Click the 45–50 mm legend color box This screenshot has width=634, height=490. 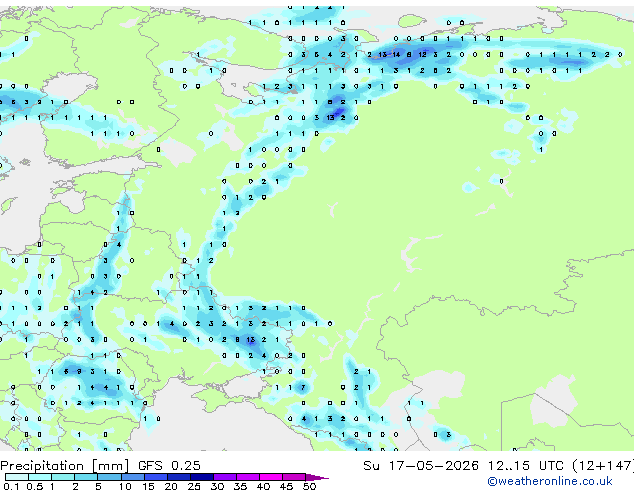tap(294, 477)
